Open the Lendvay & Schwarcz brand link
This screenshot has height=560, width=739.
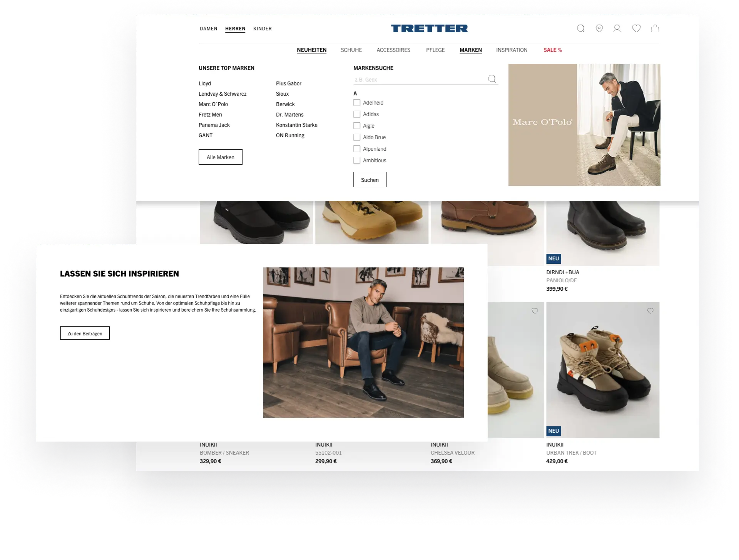click(222, 94)
